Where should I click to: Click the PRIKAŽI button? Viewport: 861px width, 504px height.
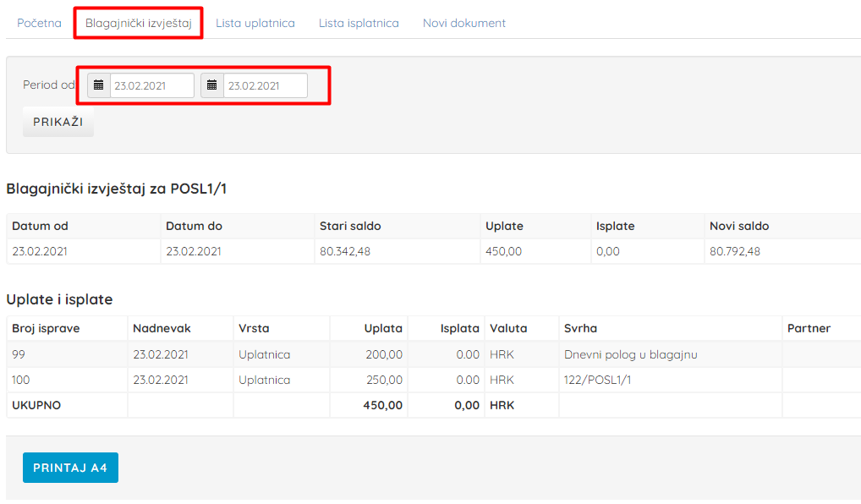(x=58, y=122)
